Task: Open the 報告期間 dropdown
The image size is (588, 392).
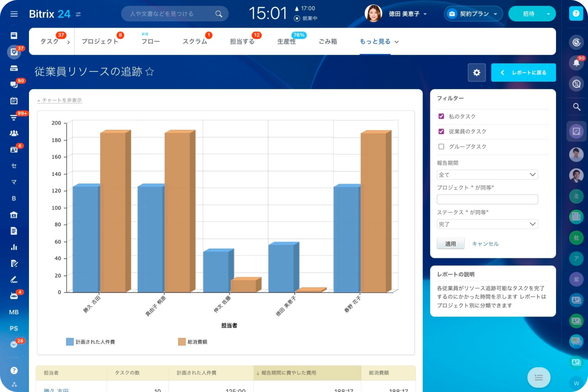Action: (487, 175)
